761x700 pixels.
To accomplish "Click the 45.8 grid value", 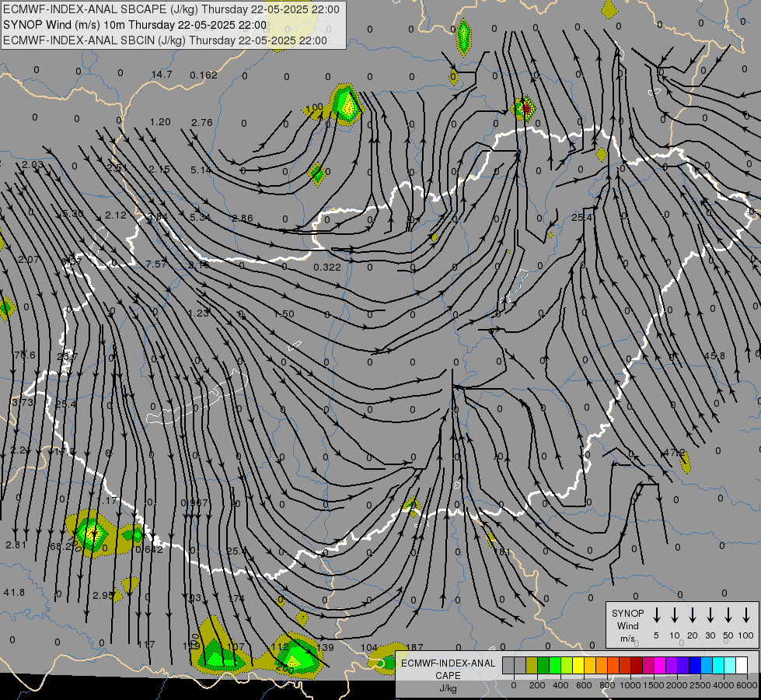I will pos(714,355).
